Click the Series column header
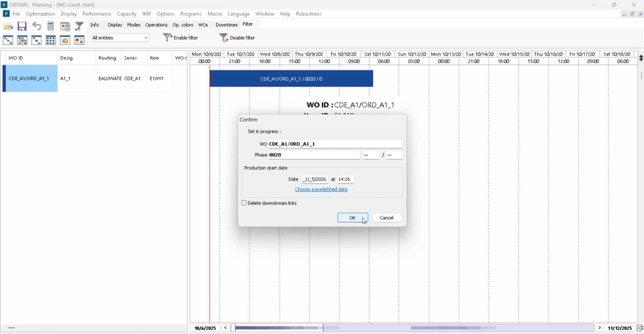This screenshot has height=334, width=644. click(x=134, y=58)
